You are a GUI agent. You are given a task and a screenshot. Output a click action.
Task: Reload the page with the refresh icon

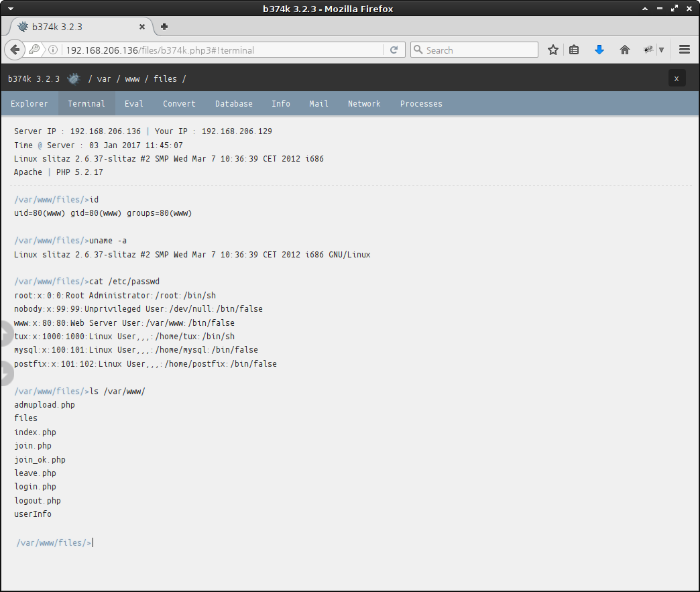click(394, 50)
